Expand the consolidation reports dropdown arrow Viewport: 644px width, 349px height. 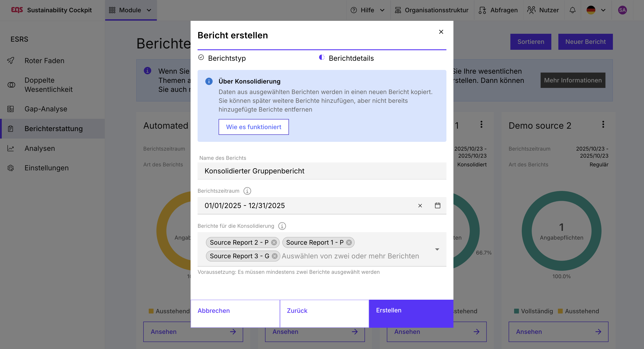pos(437,249)
